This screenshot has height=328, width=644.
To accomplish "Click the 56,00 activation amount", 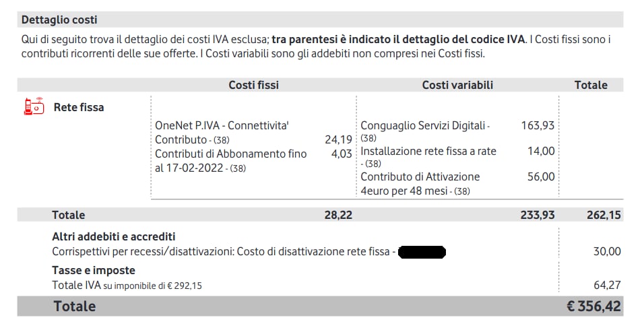I will [541, 176].
